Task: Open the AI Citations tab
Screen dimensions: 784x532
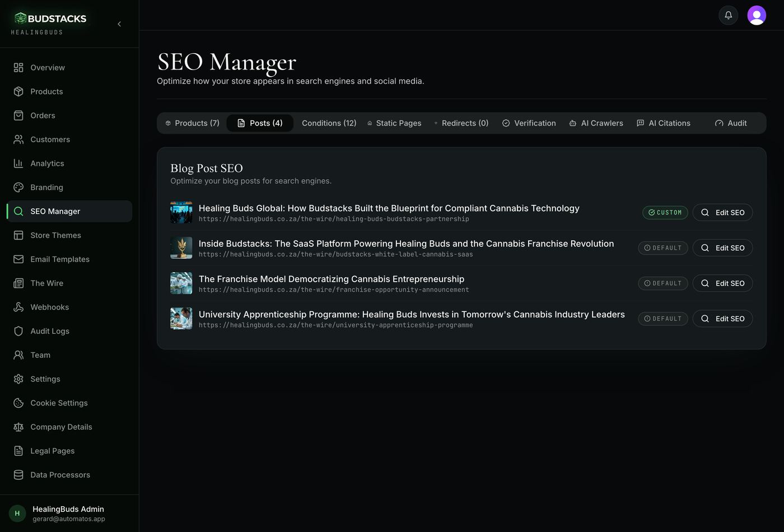Action: (x=664, y=123)
